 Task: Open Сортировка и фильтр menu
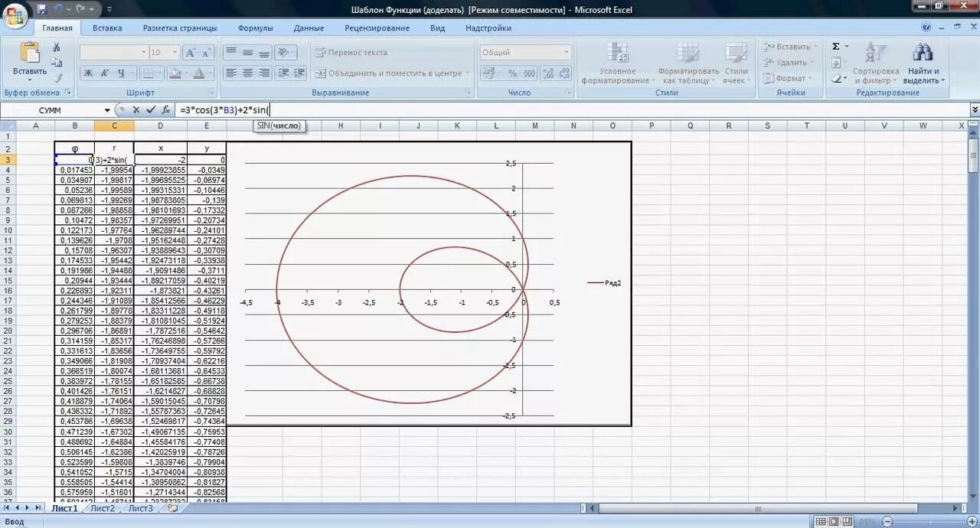[x=876, y=63]
